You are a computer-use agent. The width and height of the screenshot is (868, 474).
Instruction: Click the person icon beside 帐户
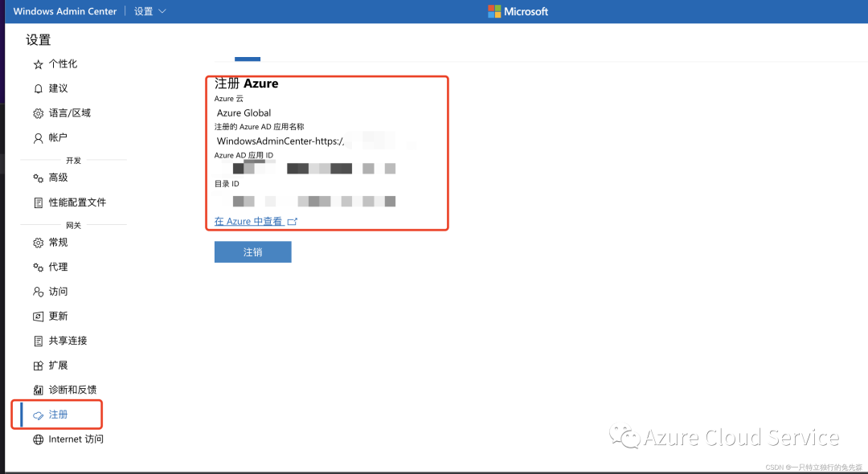click(x=39, y=138)
